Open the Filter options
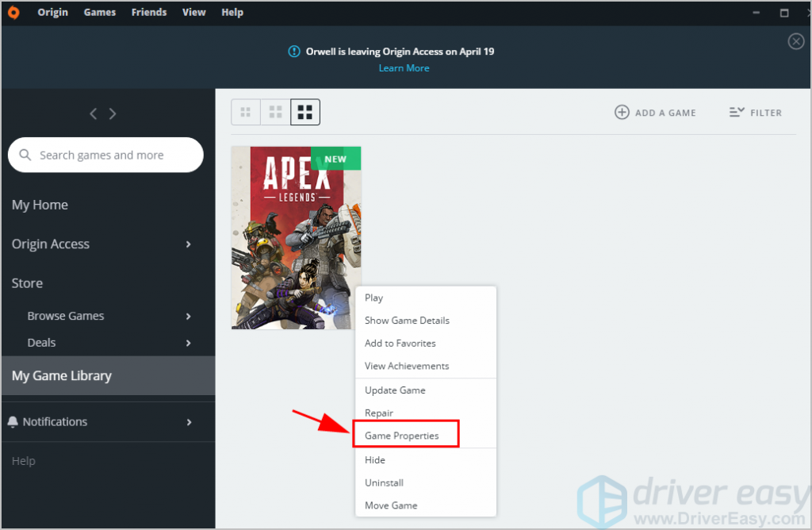Screen dimensions: 812x530 click(756, 113)
